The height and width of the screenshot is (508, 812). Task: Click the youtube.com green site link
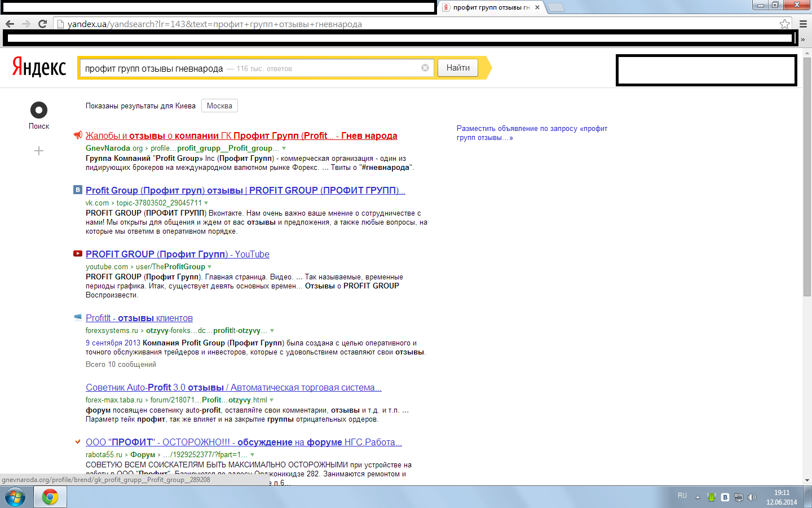click(107, 267)
